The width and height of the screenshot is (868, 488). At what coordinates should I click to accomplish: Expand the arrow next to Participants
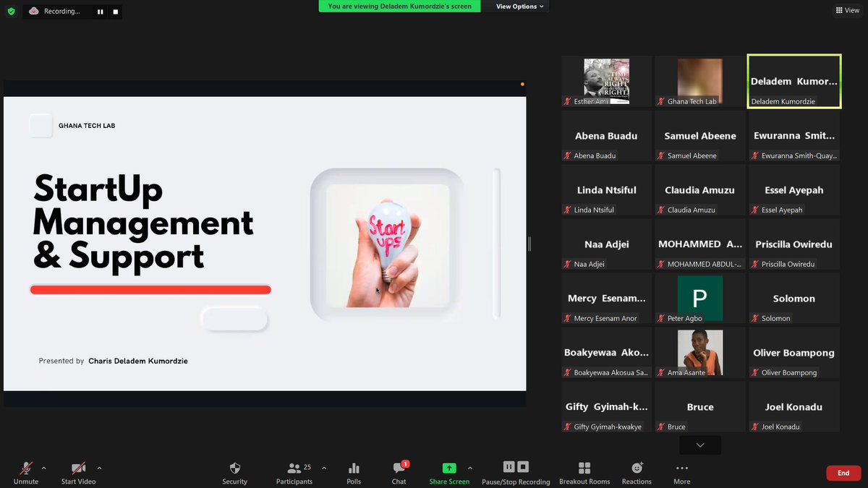[x=323, y=468]
